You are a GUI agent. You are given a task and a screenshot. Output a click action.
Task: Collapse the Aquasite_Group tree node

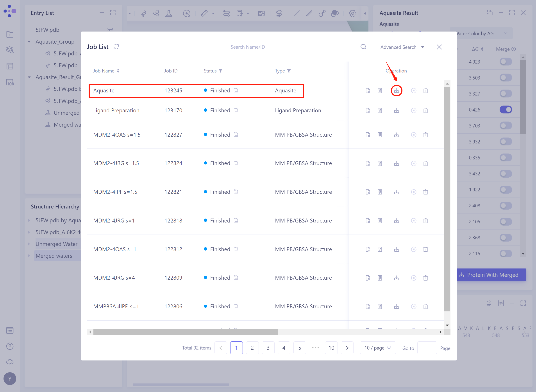29,42
